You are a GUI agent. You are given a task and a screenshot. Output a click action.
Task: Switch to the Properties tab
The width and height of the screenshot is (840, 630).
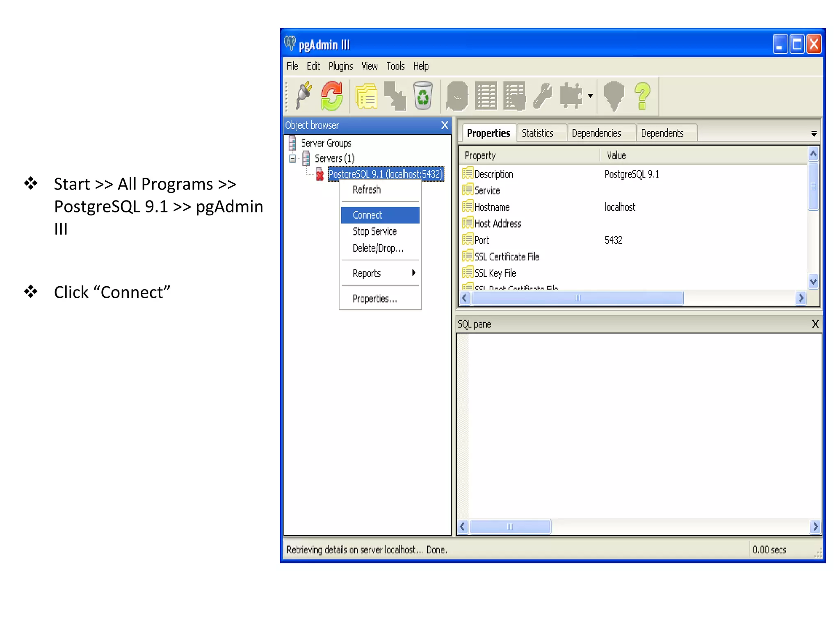tap(488, 133)
